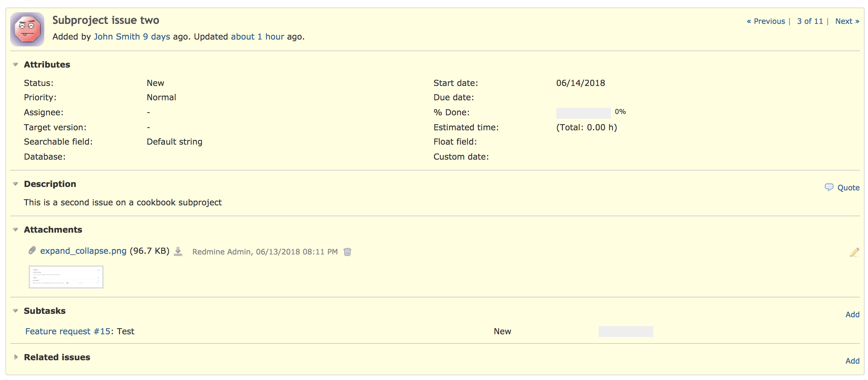Add a related issue
Viewport: 868px width, 380px height.
pos(852,361)
